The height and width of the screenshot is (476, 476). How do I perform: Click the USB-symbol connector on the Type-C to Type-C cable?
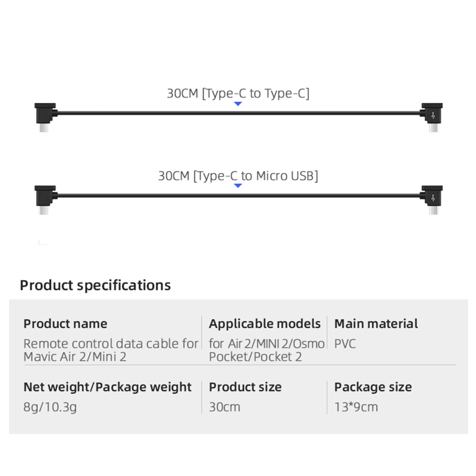pos(431,114)
